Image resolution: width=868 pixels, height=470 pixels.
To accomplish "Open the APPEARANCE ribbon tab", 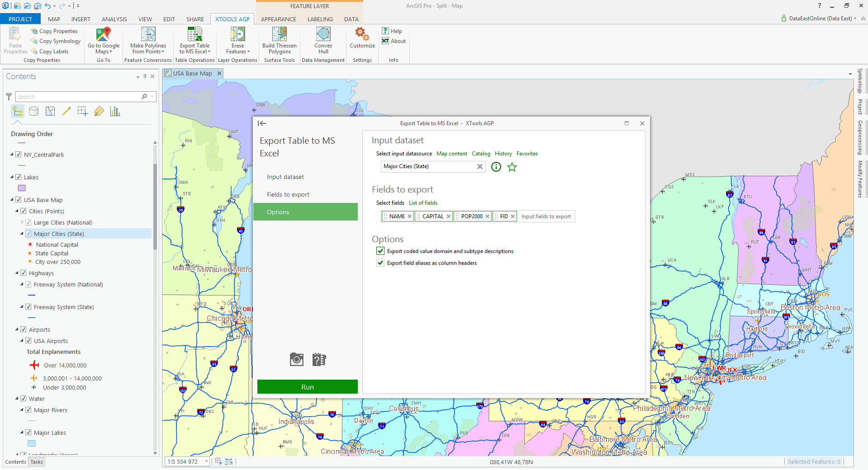I will (278, 19).
